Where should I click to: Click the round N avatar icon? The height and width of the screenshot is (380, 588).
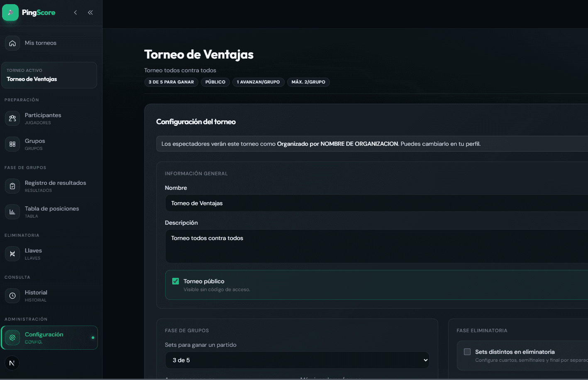tap(12, 363)
